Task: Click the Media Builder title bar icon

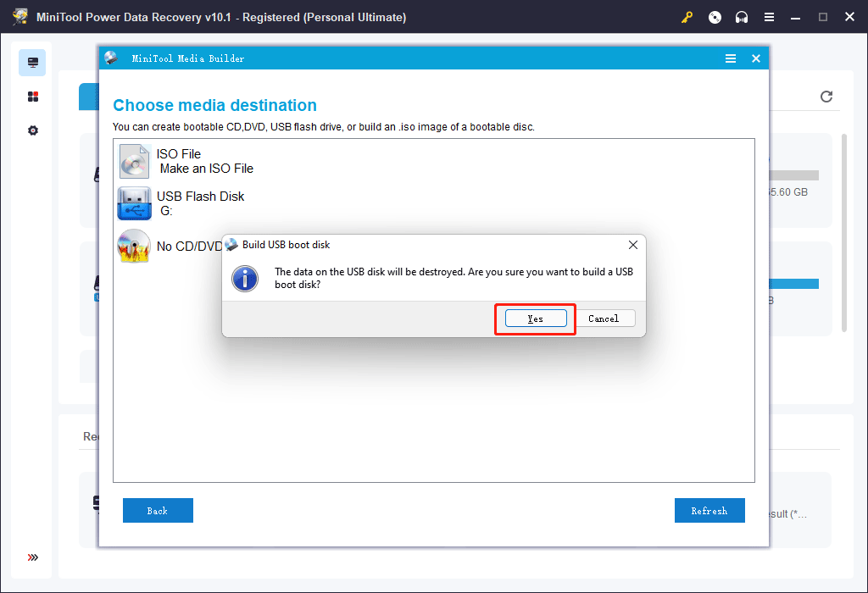Action: (x=111, y=58)
